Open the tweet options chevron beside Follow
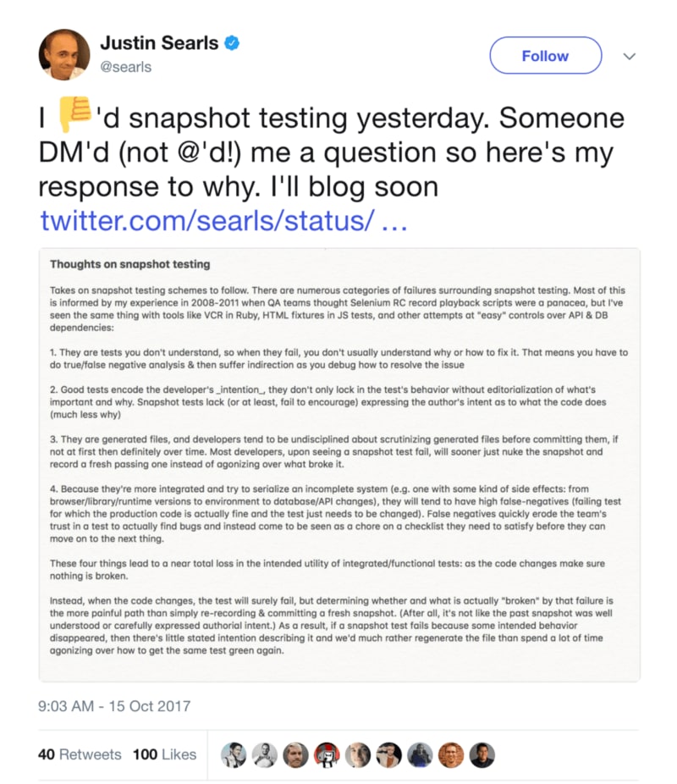677x784 pixels. (x=630, y=56)
